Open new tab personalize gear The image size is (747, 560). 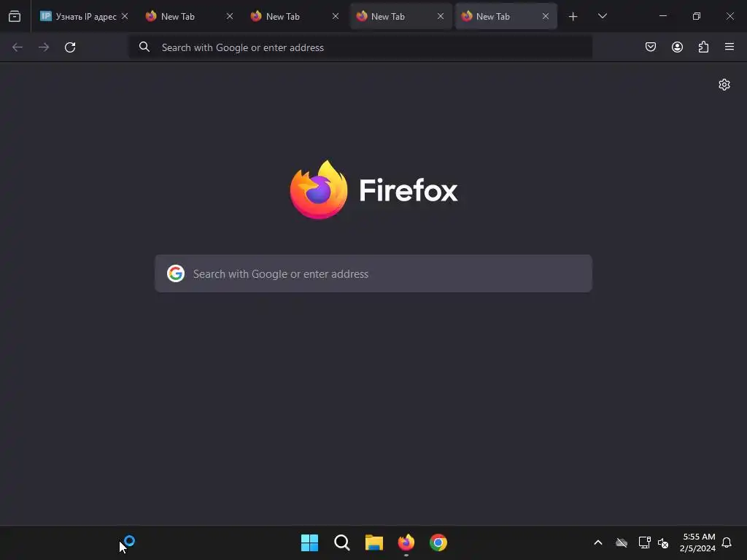click(x=724, y=85)
